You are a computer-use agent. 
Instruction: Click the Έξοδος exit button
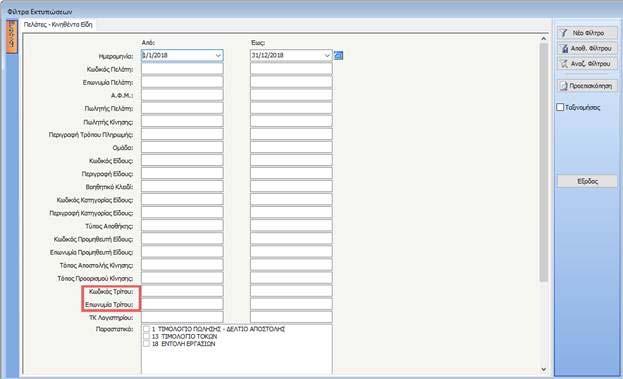coord(587,181)
